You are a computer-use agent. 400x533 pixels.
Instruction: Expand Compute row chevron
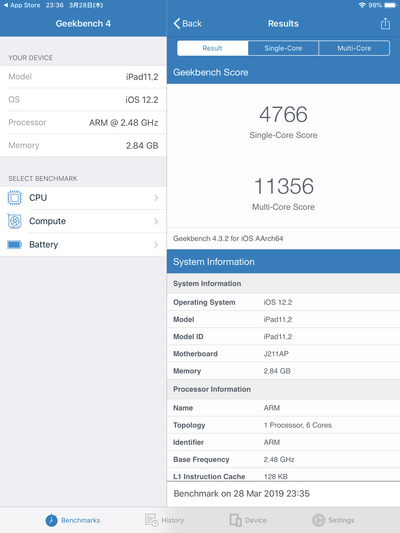click(156, 221)
